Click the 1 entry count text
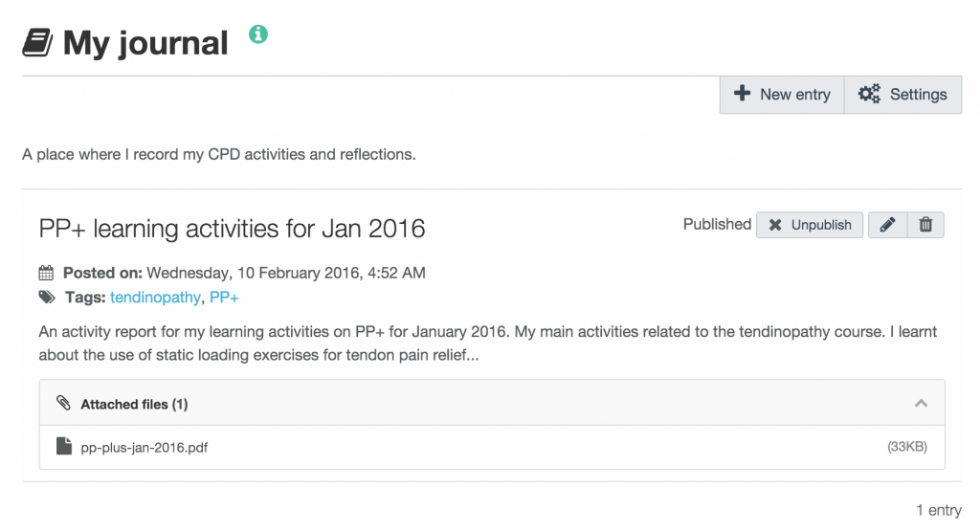Image resolution: width=980 pixels, height=532 pixels. pyautogui.click(x=939, y=510)
